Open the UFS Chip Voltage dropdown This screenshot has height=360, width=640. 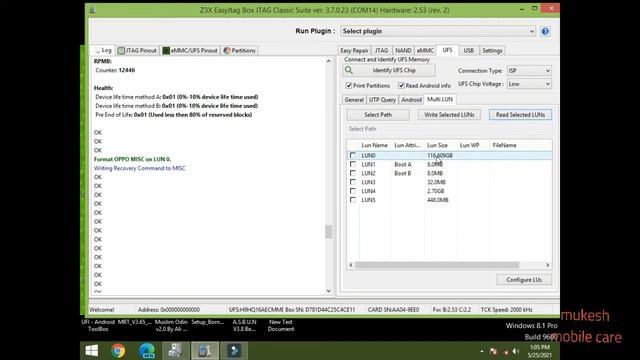point(529,84)
